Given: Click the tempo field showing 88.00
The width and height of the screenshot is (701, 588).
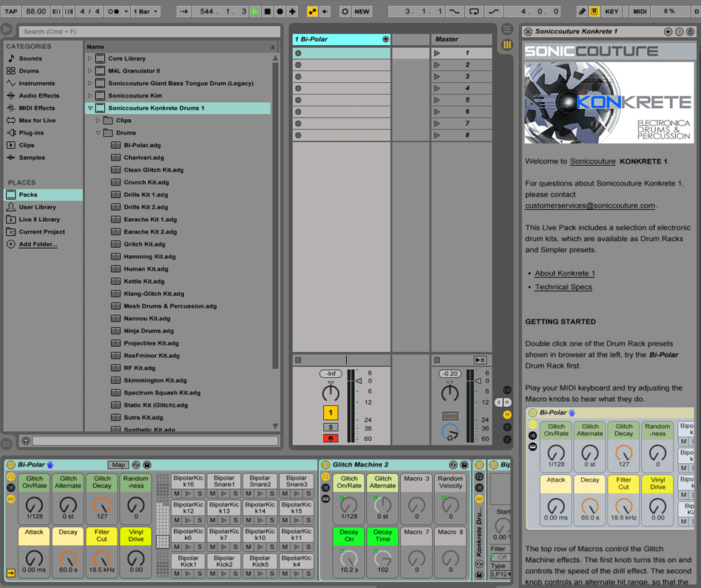Looking at the screenshot, I should 35,12.
